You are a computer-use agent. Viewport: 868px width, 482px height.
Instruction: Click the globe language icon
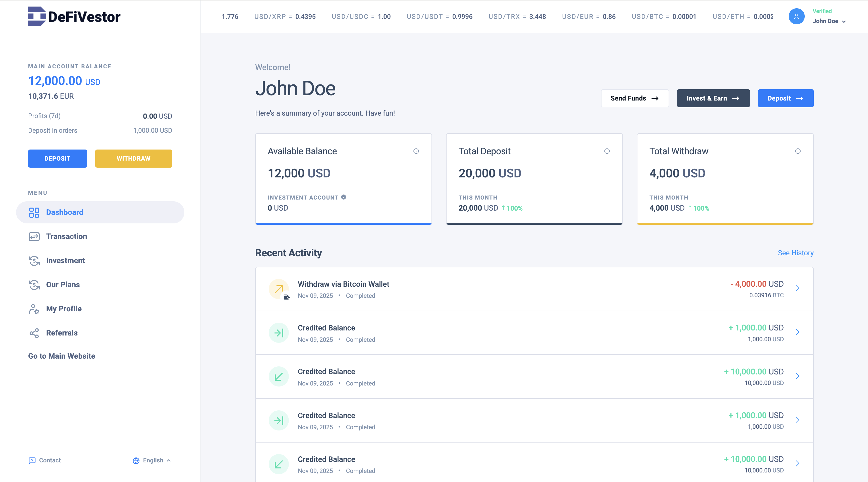click(136, 460)
